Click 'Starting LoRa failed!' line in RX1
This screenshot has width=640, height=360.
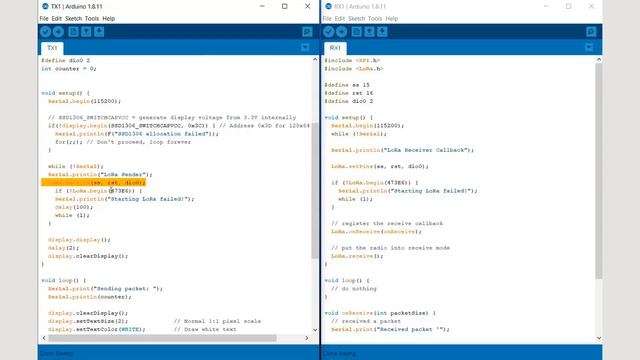408,191
